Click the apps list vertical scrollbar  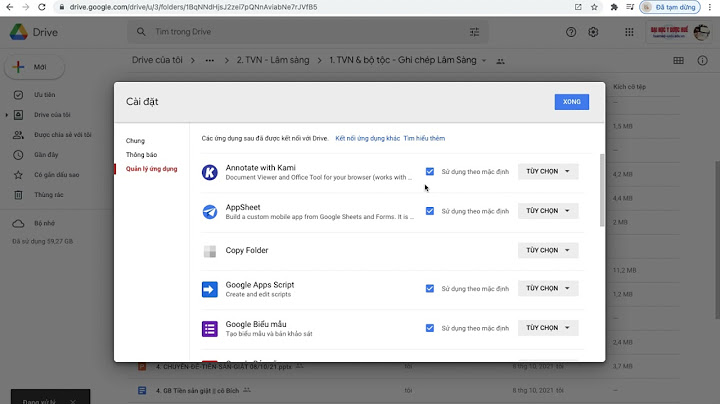click(x=601, y=190)
